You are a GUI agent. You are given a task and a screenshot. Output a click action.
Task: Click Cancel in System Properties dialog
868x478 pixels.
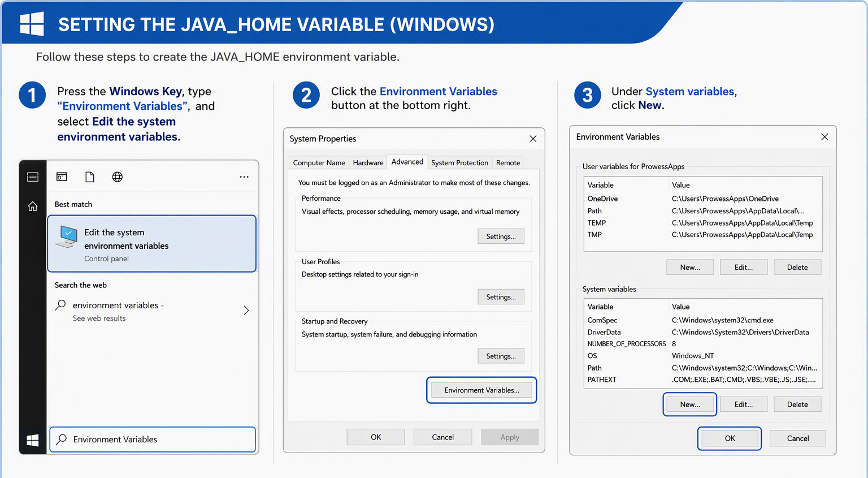pyautogui.click(x=443, y=437)
